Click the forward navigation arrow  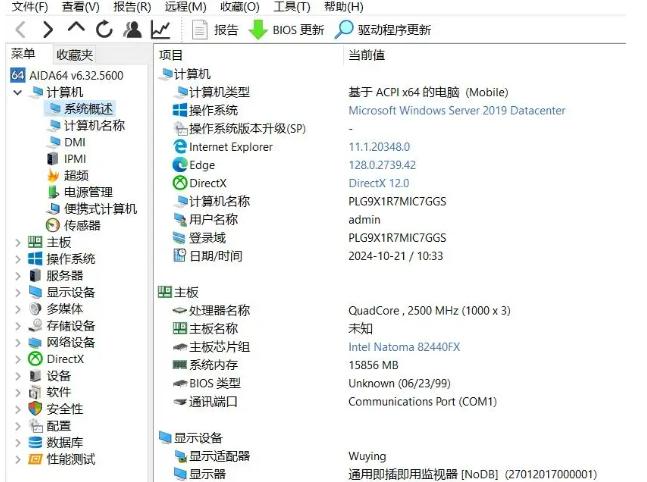click(x=48, y=30)
